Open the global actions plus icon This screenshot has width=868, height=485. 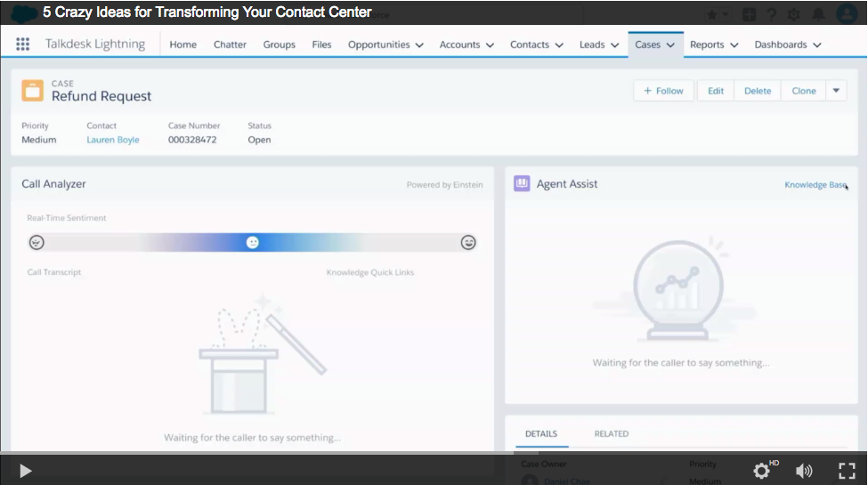point(749,15)
